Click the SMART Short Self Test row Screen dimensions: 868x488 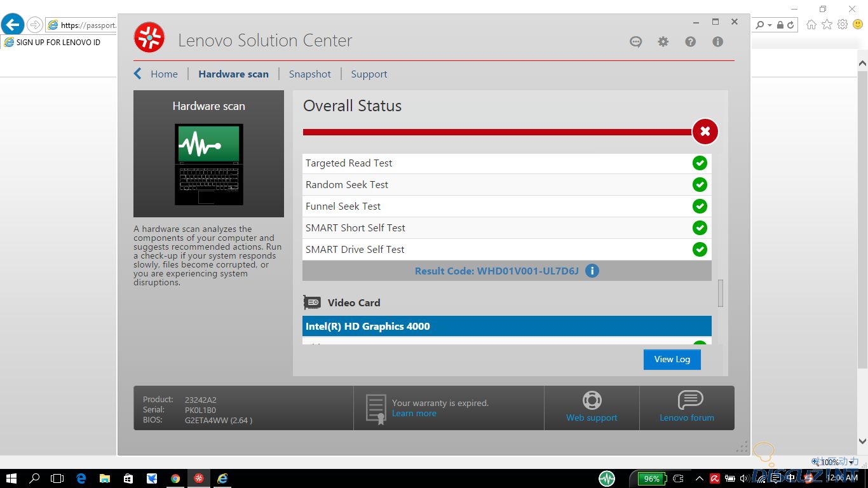(507, 228)
